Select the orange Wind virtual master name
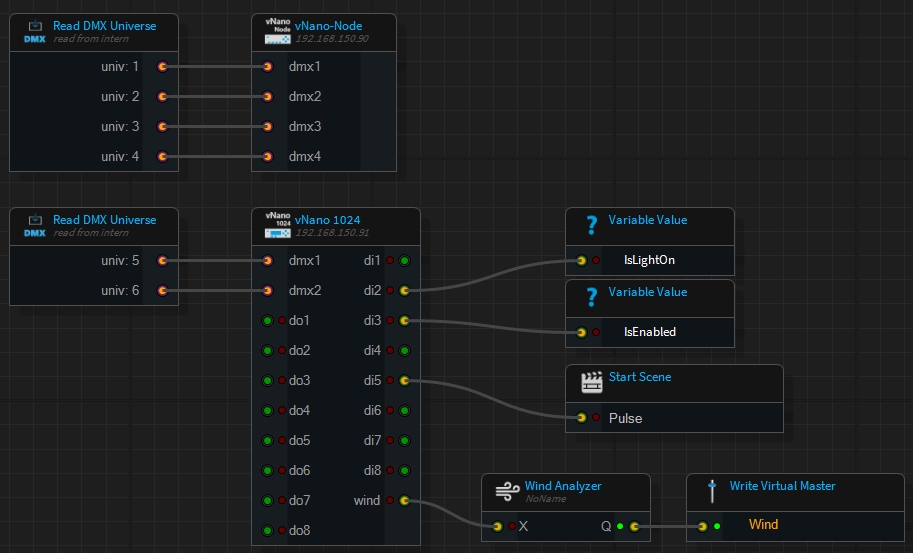913x553 pixels. point(763,525)
